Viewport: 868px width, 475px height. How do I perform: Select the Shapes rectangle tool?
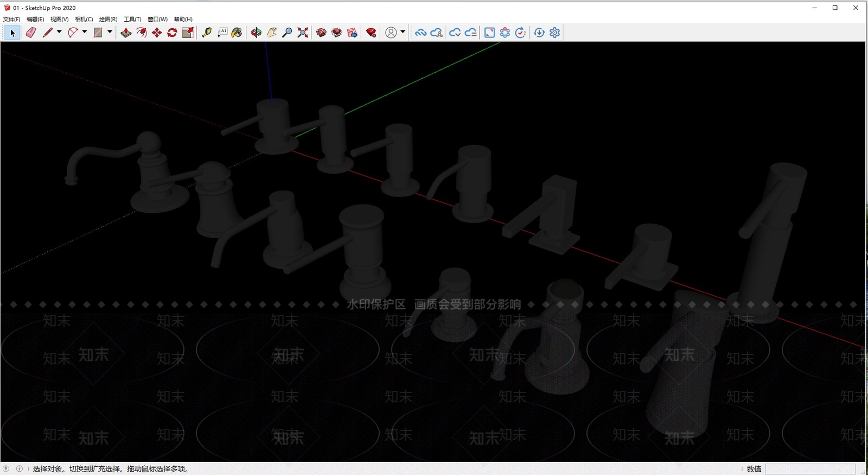click(x=98, y=33)
